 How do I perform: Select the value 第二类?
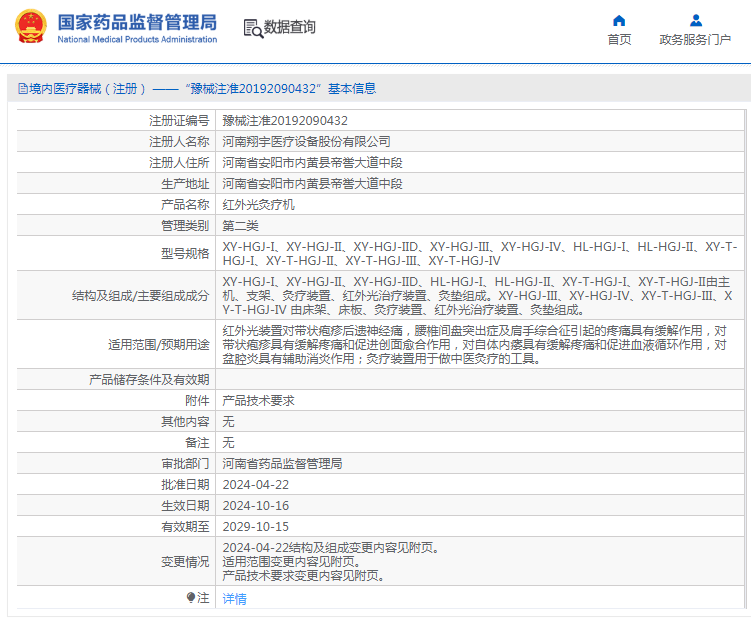pyautogui.click(x=240, y=226)
